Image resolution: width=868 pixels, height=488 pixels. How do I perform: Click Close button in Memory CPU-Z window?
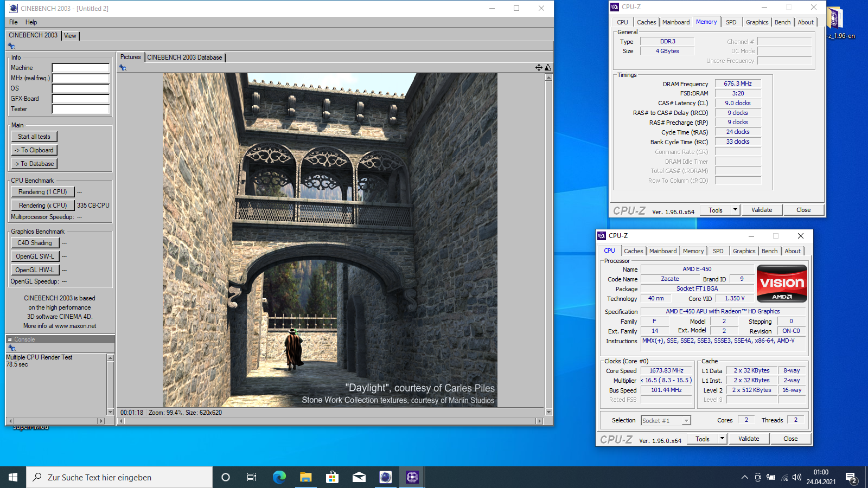point(803,210)
